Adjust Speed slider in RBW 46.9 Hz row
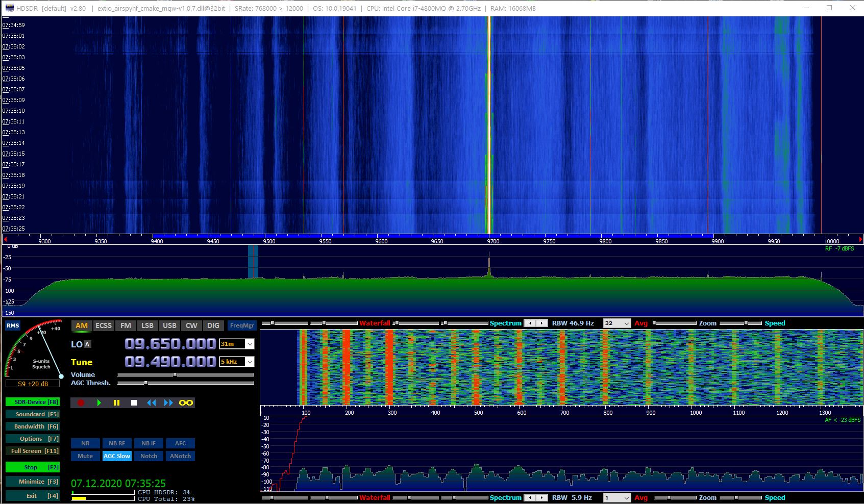864x504 pixels. tap(740, 323)
